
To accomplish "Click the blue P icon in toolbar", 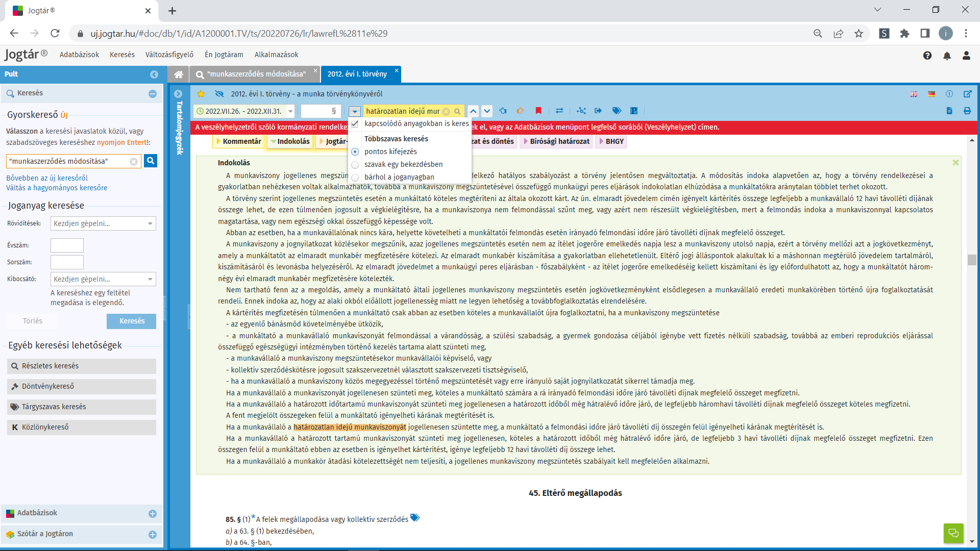I will coord(634,111).
